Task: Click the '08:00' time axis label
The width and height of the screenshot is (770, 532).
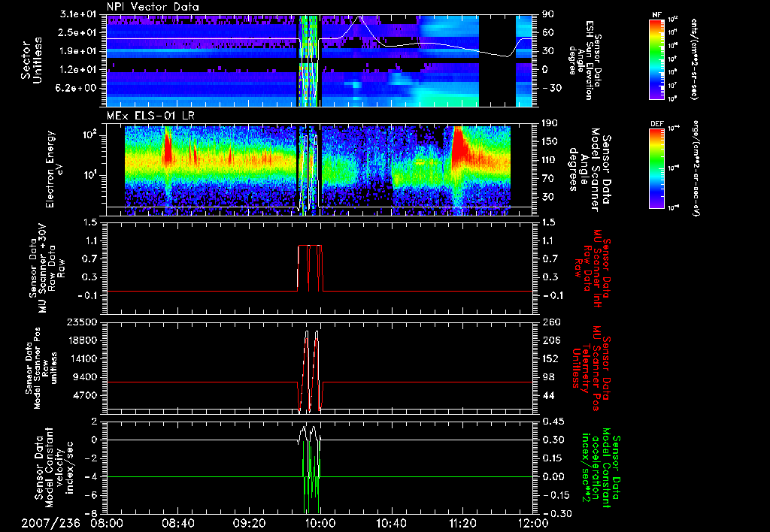Action: [107, 523]
